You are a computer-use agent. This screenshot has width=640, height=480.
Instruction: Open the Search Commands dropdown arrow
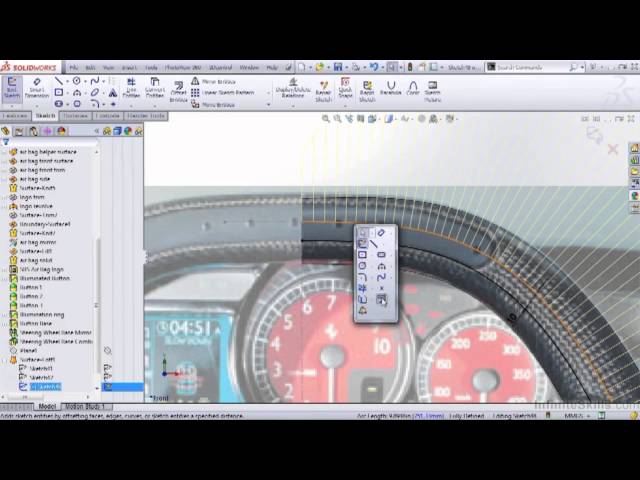pos(582,67)
